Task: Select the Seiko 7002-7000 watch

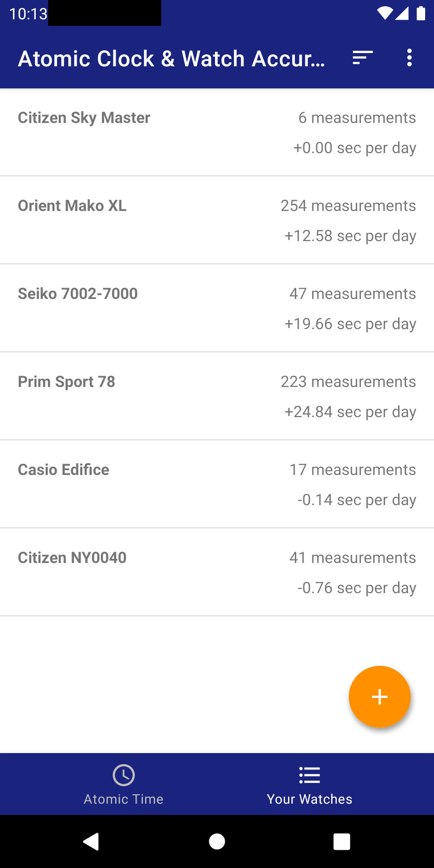Action: (78, 294)
